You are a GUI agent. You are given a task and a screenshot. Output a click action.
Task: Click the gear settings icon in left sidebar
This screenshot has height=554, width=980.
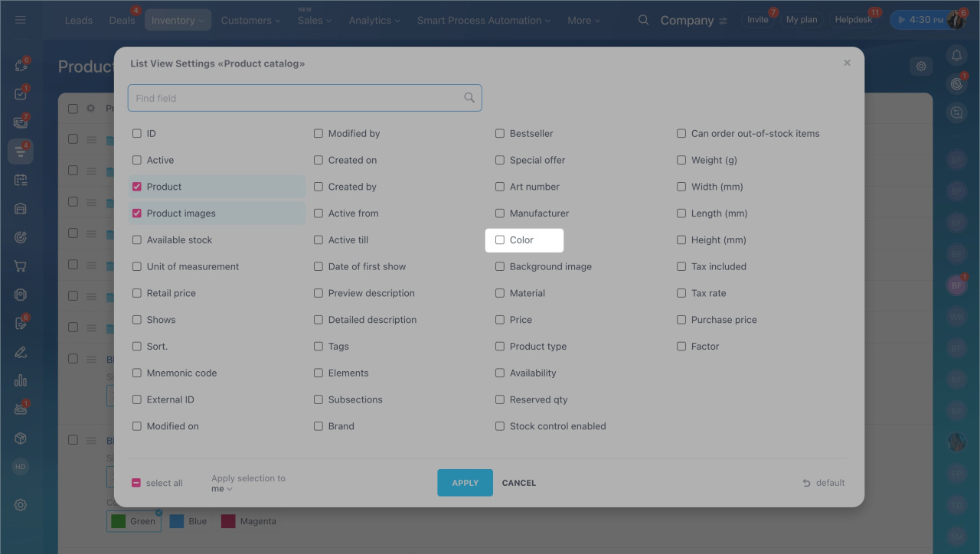pyautogui.click(x=21, y=505)
